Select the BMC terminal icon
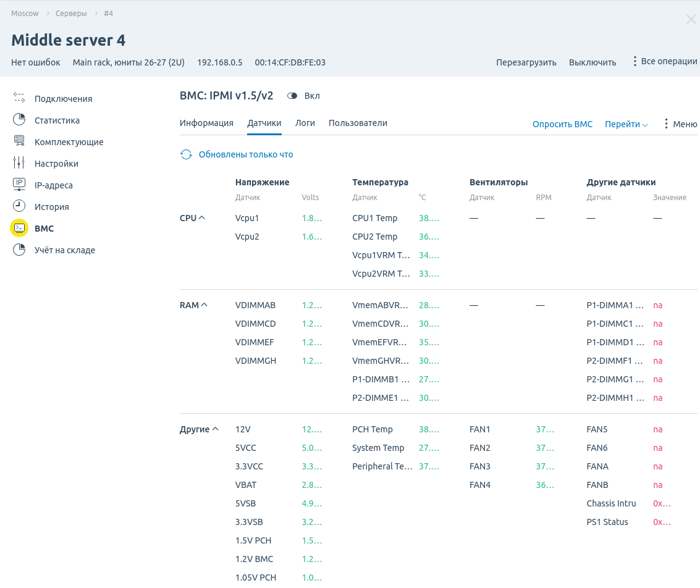Screen dimensions: 700x588 19,228
